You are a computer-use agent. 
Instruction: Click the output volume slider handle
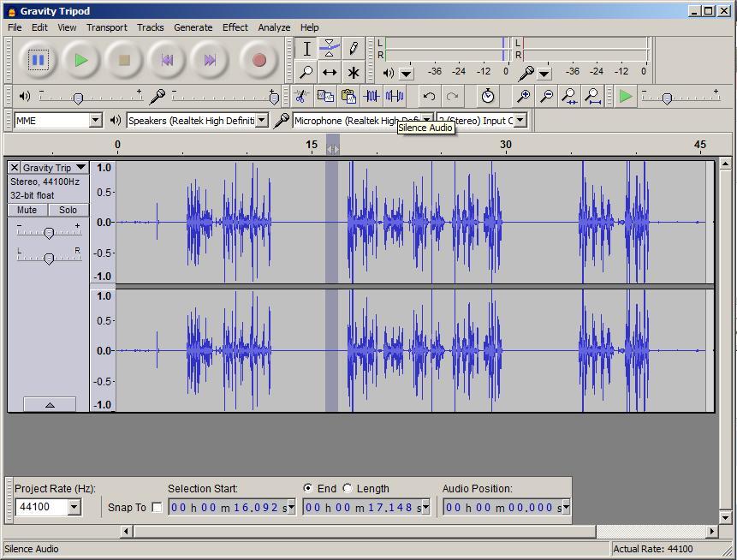pyautogui.click(x=78, y=98)
